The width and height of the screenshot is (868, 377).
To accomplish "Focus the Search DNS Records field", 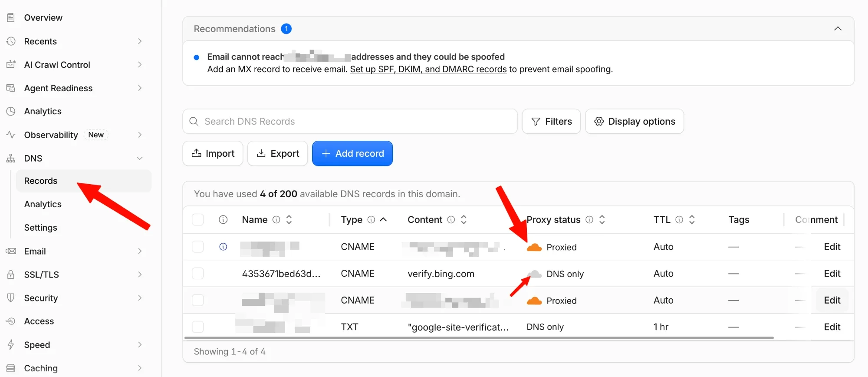I will tap(350, 122).
